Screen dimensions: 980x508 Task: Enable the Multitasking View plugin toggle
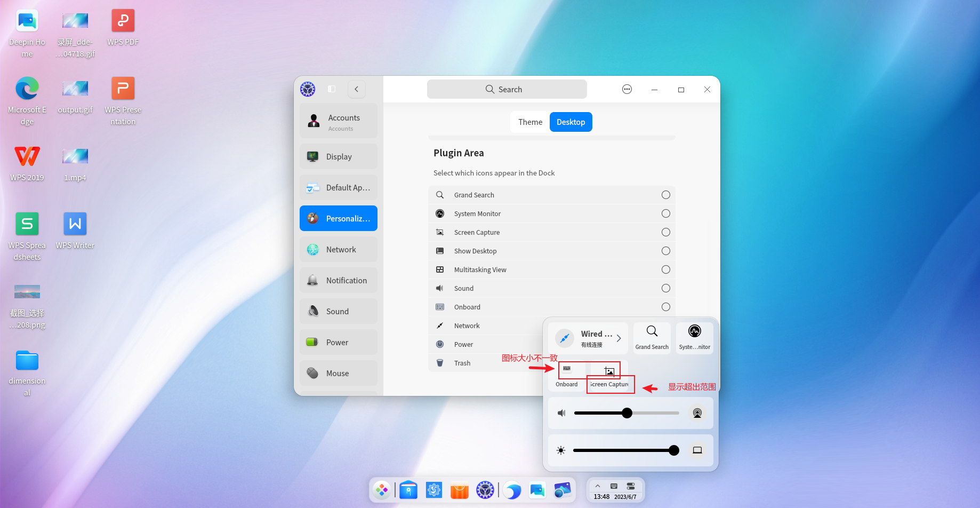point(665,269)
